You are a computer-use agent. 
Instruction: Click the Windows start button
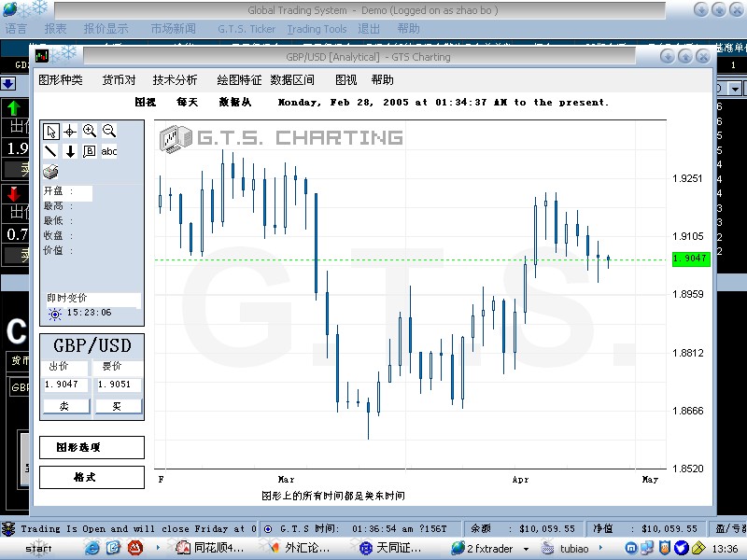[38, 549]
